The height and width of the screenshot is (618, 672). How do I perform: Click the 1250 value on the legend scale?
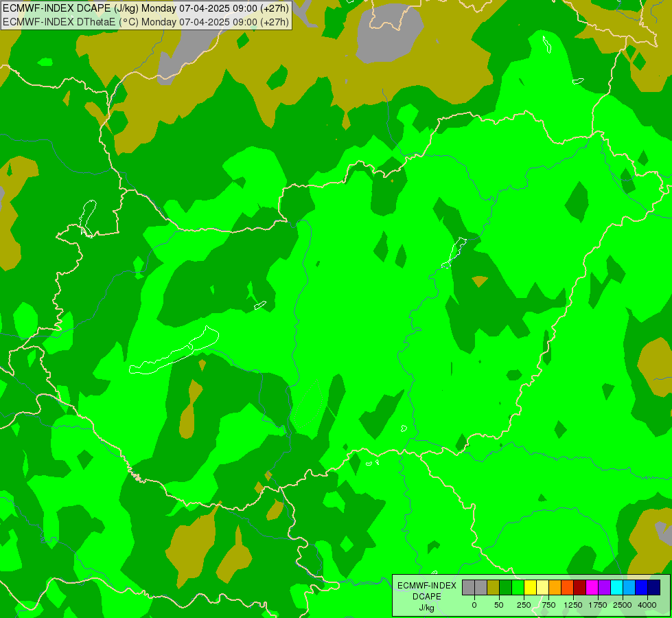[x=573, y=605]
